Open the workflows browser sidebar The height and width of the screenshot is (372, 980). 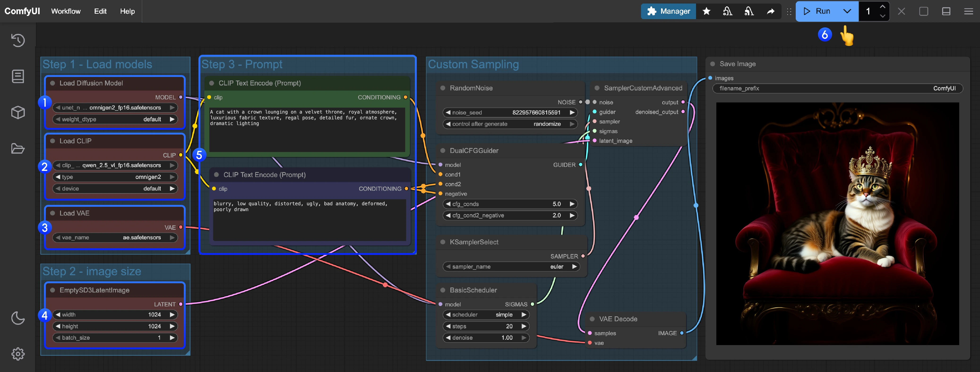click(x=18, y=148)
